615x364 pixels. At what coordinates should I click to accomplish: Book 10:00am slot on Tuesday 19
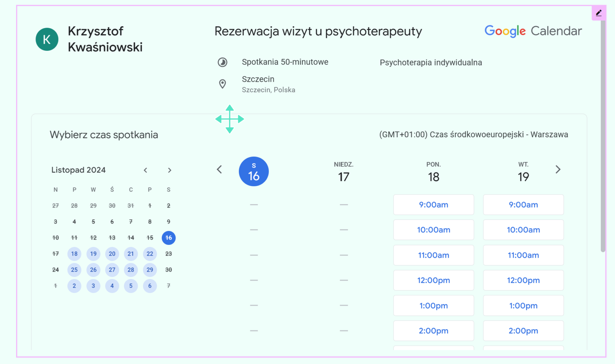tap(523, 230)
